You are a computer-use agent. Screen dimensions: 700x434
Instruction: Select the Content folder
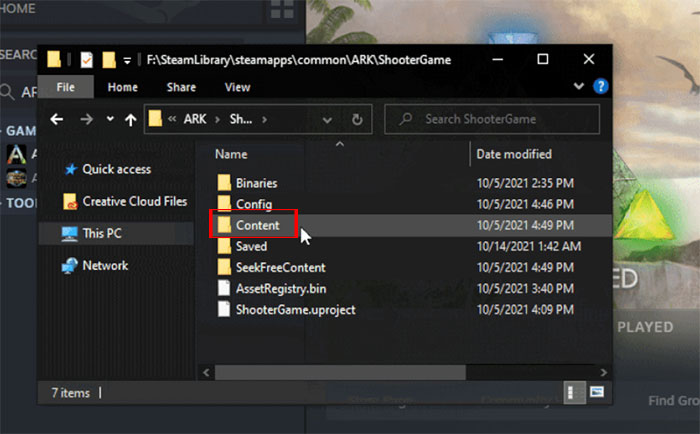pyautogui.click(x=257, y=225)
